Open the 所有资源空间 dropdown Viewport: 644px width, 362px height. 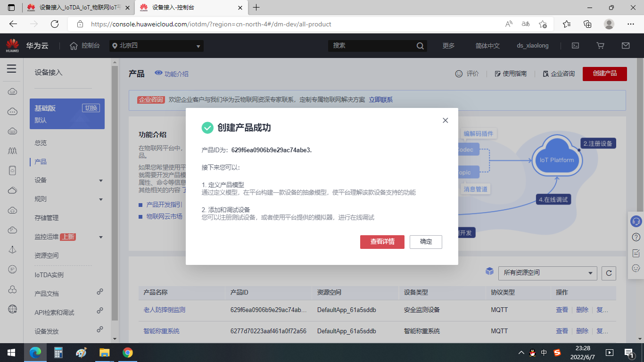pyautogui.click(x=548, y=273)
